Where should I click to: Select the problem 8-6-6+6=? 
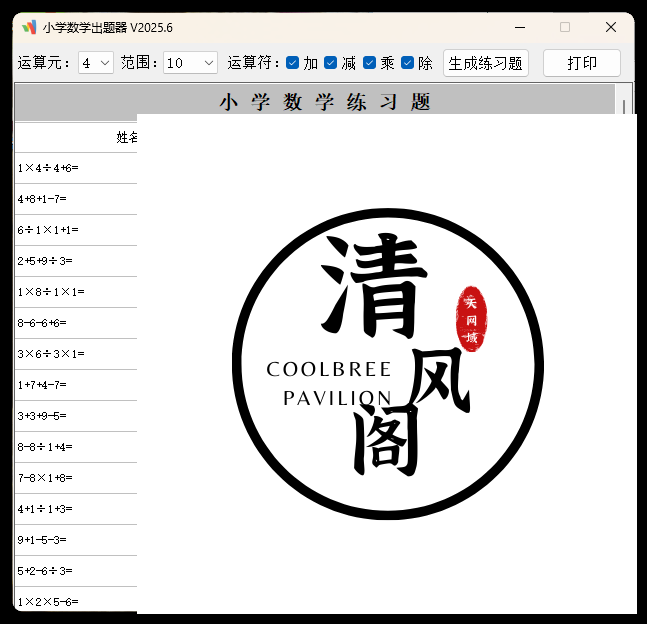click(x=42, y=323)
